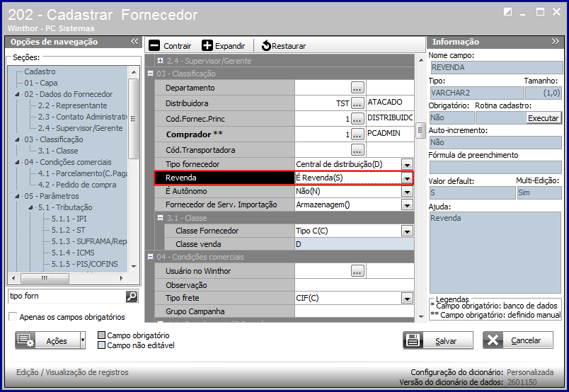Collapse 3.1 - Classe subsection
This screenshot has width=569, height=392.
[160, 218]
